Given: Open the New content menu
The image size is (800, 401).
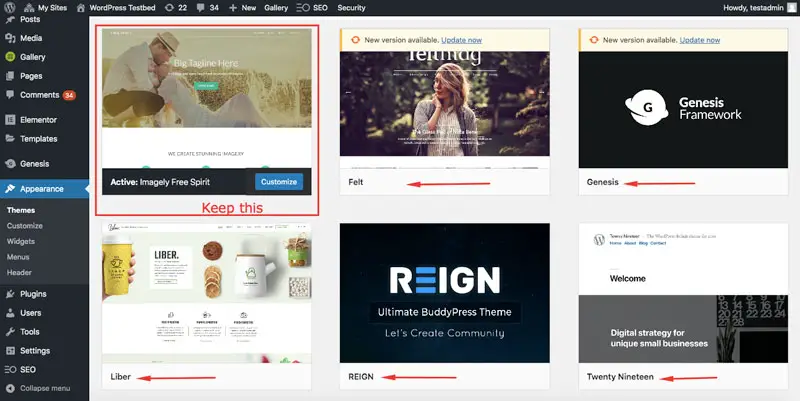Looking at the screenshot, I should pos(242,8).
